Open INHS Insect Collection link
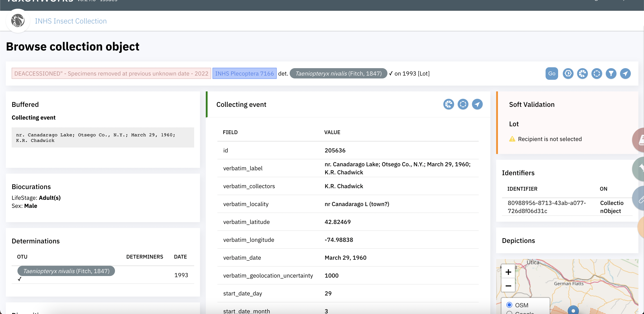The height and width of the screenshot is (314, 644). point(71,21)
